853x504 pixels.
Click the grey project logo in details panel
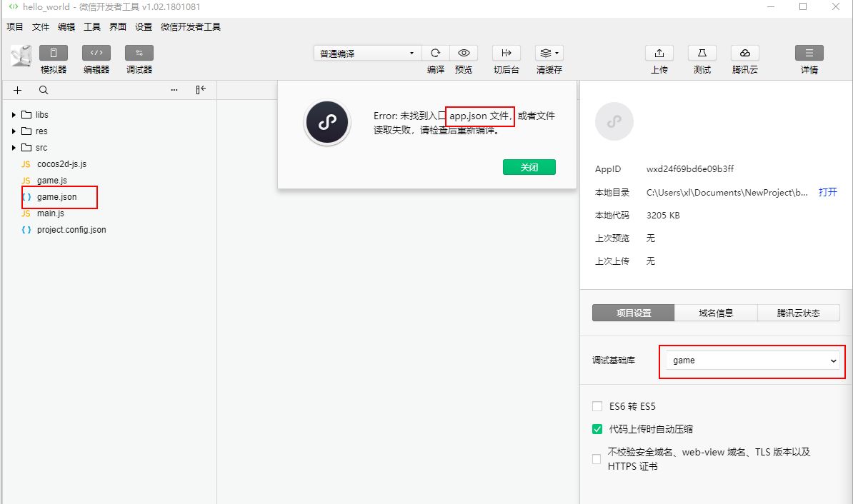614,121
